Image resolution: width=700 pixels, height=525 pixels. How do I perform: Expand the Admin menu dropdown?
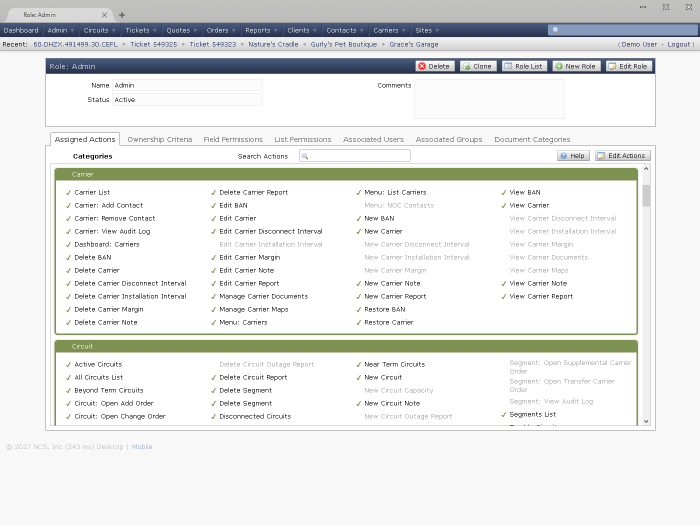click(60, 31)
